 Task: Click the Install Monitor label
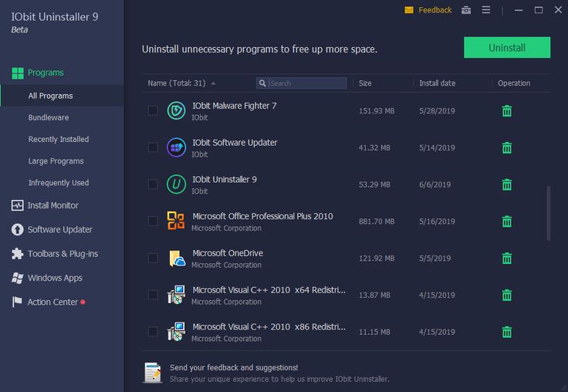tap(53, 205)
